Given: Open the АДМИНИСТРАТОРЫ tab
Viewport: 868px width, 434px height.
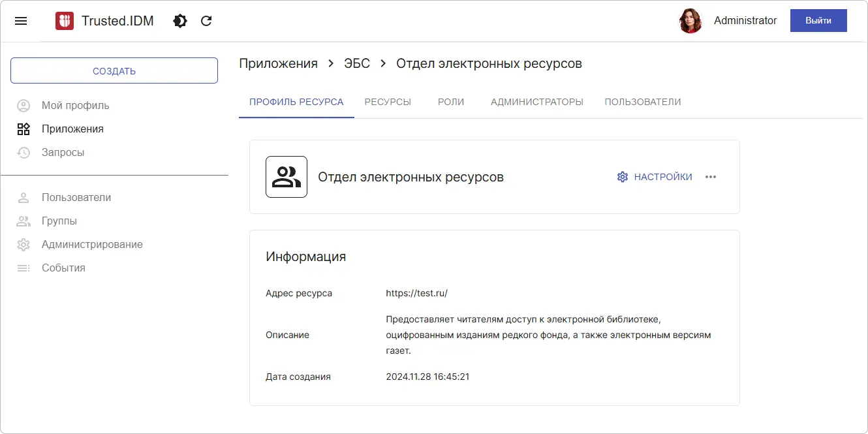Looking at the screenshot, I should (x=536, y=102).
